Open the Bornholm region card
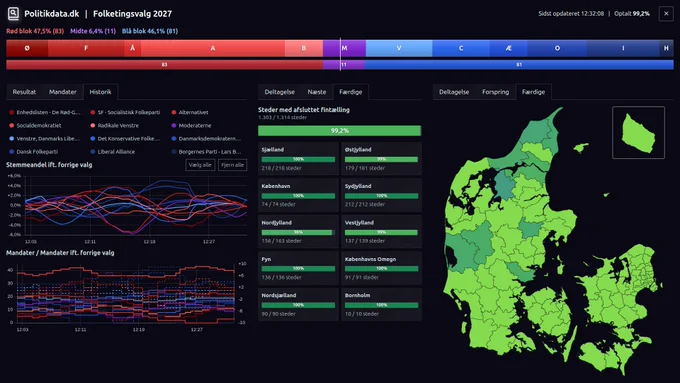Screen dimensions: 680x383 pyautogui.click(x=381, y=304)
